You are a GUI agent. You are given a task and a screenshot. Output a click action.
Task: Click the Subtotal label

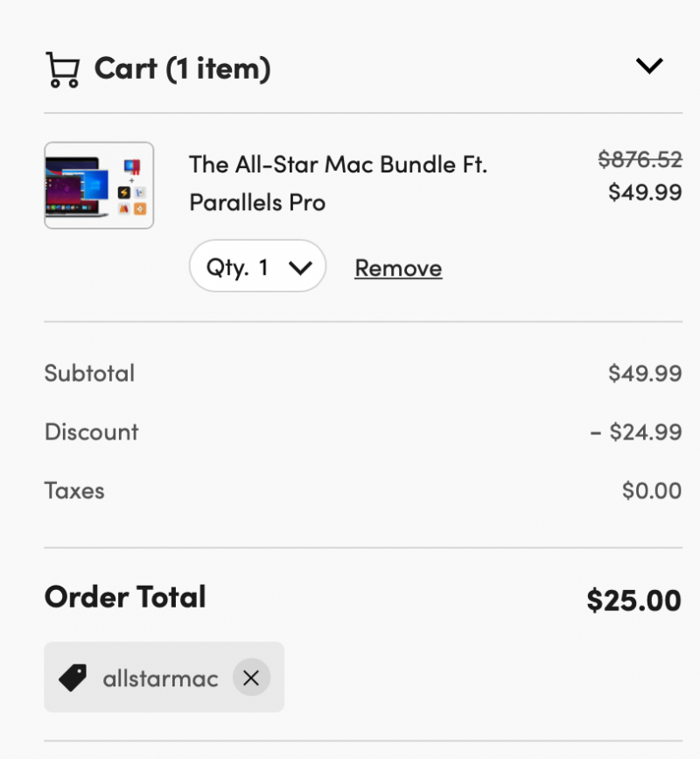[89, 373]
